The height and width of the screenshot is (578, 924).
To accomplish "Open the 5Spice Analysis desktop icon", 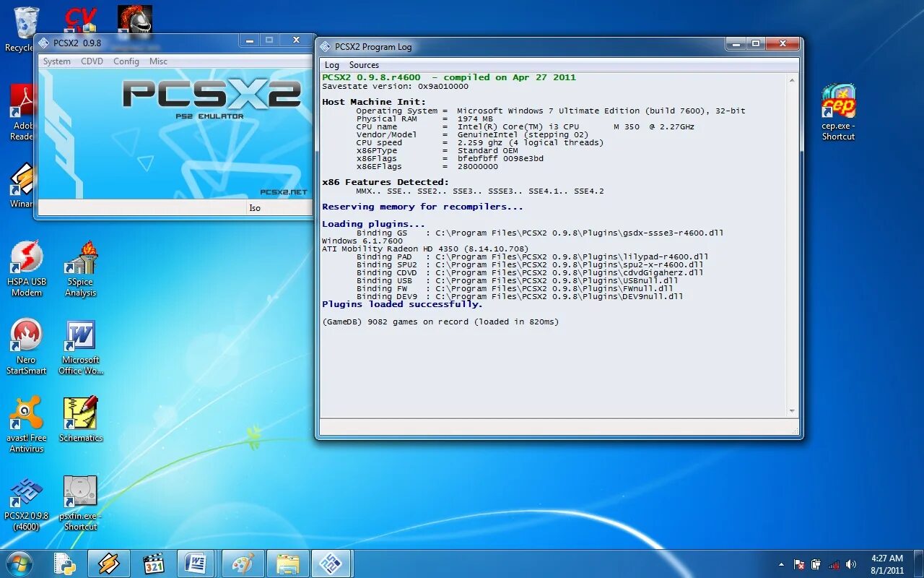I will click(x=80, y=269).
